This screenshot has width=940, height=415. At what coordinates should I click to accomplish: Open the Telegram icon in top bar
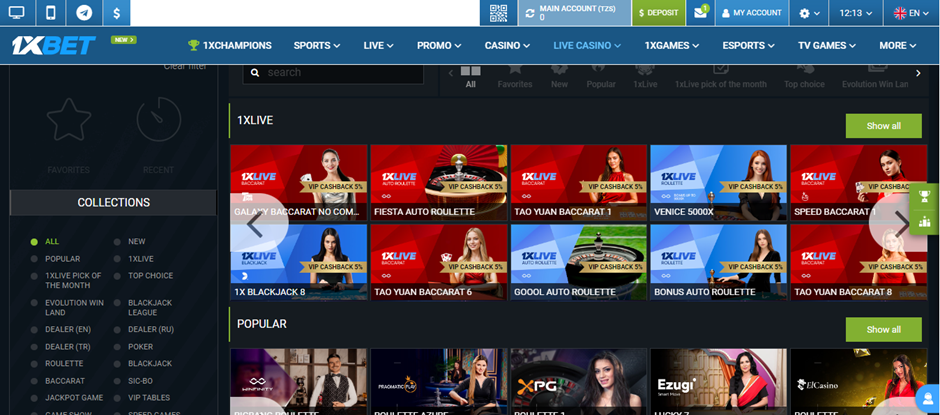coord(84,13)
